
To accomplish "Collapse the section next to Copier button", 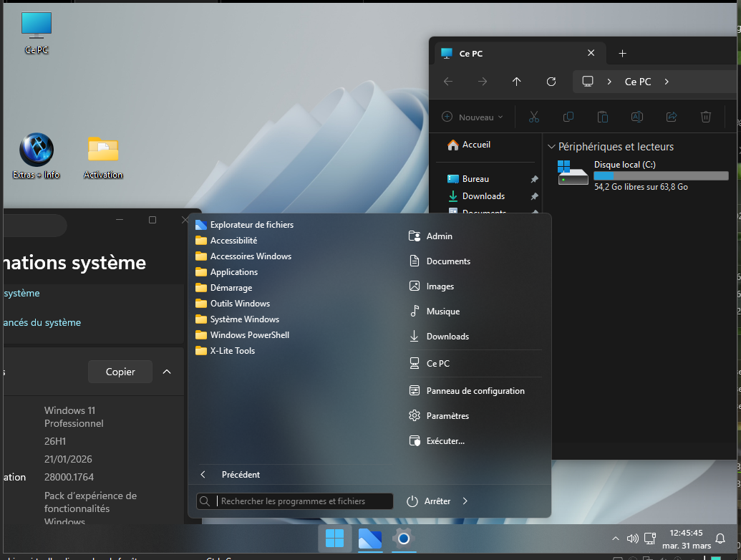I will point(167,372).
